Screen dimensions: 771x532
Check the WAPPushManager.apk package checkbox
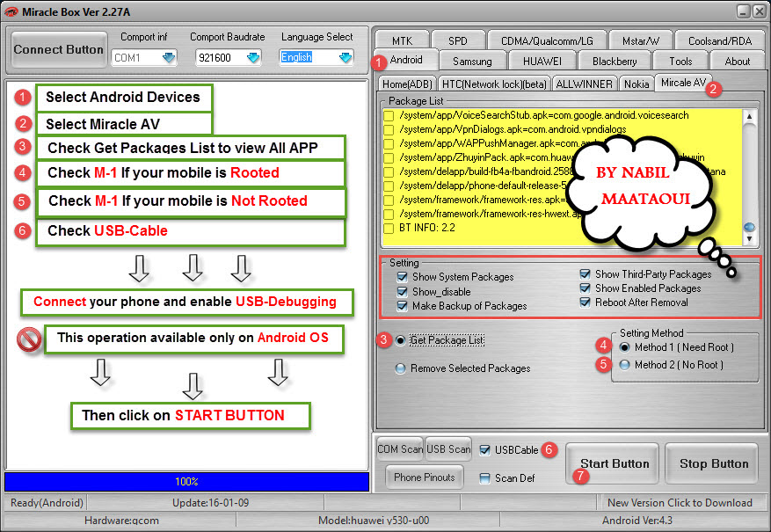coord(389,143)
